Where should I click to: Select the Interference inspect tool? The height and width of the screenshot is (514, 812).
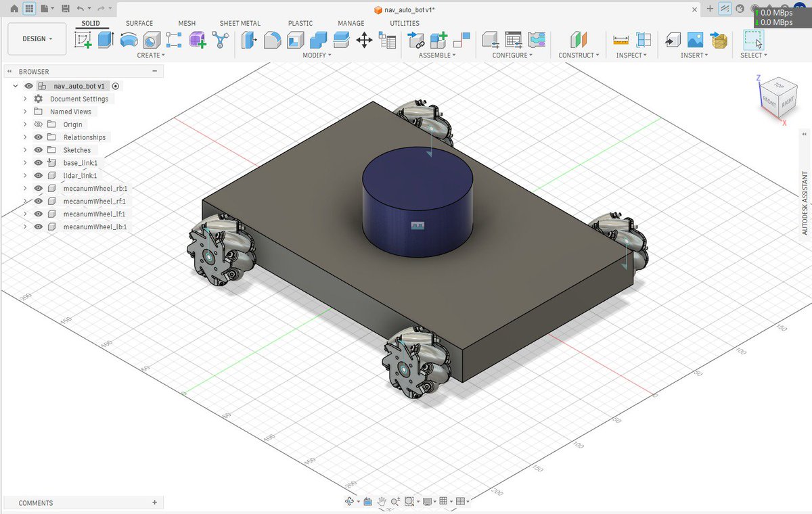click(x=644, y=40)
